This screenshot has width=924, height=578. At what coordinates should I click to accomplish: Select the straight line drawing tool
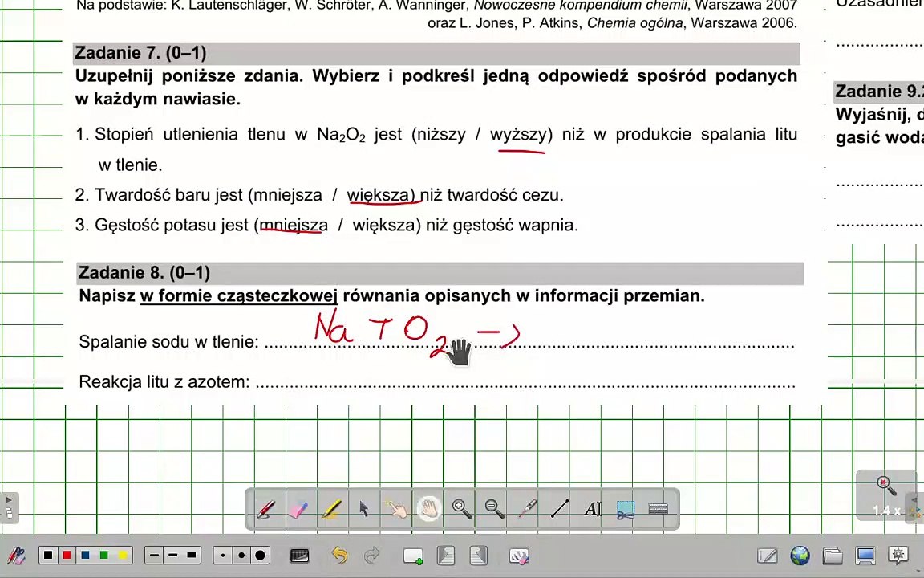pyautogui.click(x=560, y=508)
